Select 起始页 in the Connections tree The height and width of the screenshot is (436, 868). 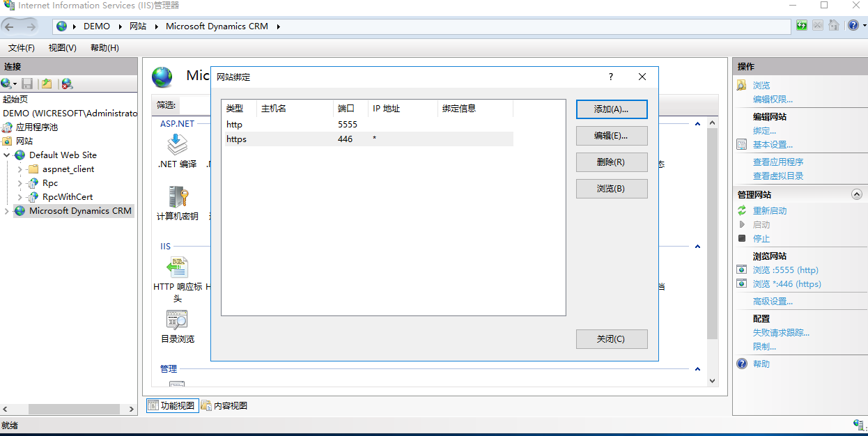[15, 100]
